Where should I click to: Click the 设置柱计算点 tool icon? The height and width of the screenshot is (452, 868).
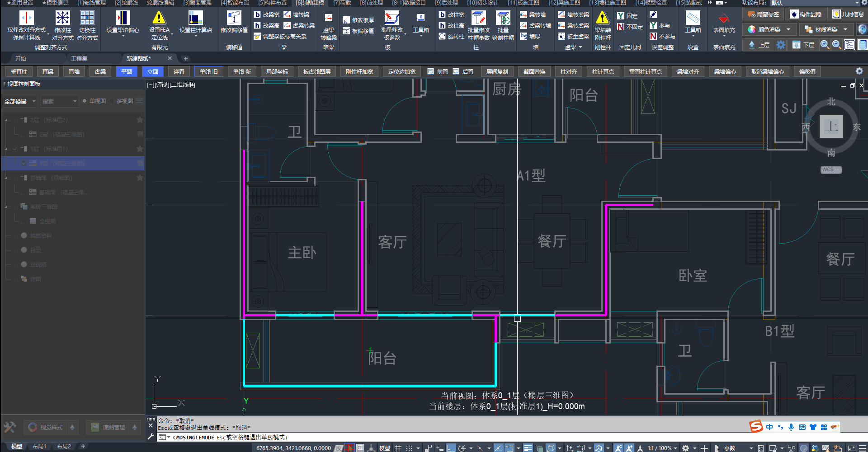click(195, 18)
